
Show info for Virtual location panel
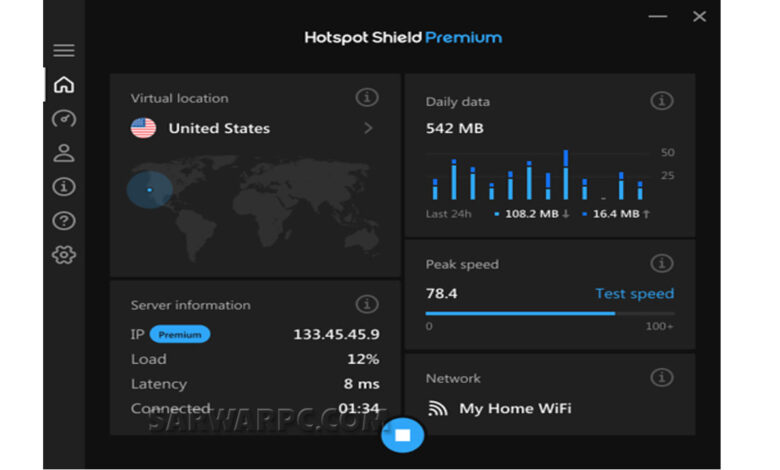(x=367, y=97)
